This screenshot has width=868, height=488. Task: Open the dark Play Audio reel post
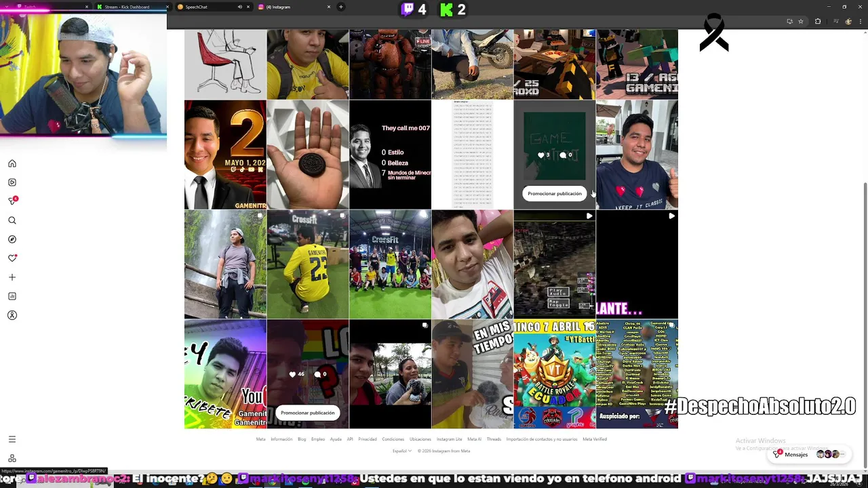click(x=555, y=264)
